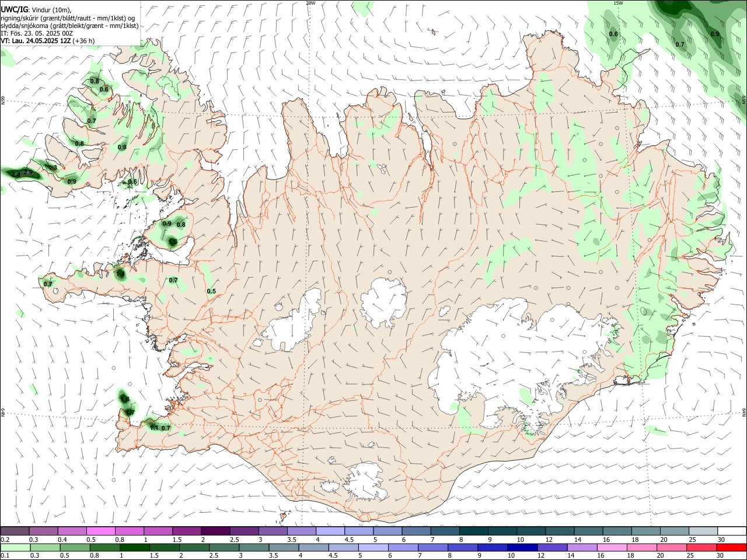Select the 1.3 rainfall label on the map

tap(53, 168)
